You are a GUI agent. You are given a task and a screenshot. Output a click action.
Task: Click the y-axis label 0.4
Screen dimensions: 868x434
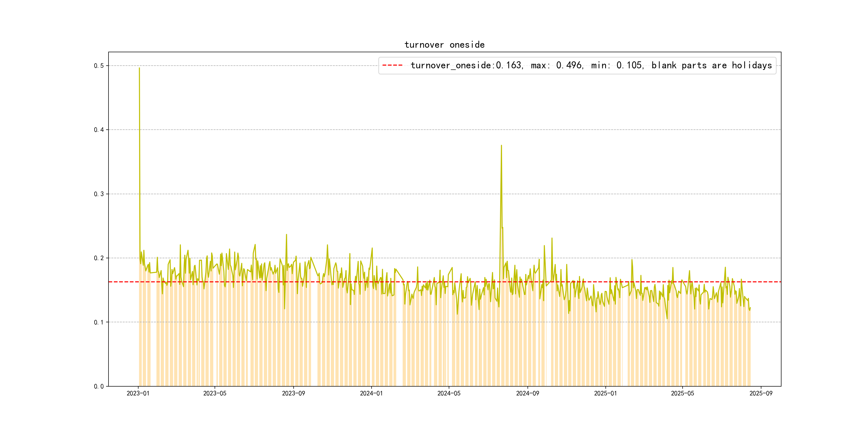(x=99, y=130)
